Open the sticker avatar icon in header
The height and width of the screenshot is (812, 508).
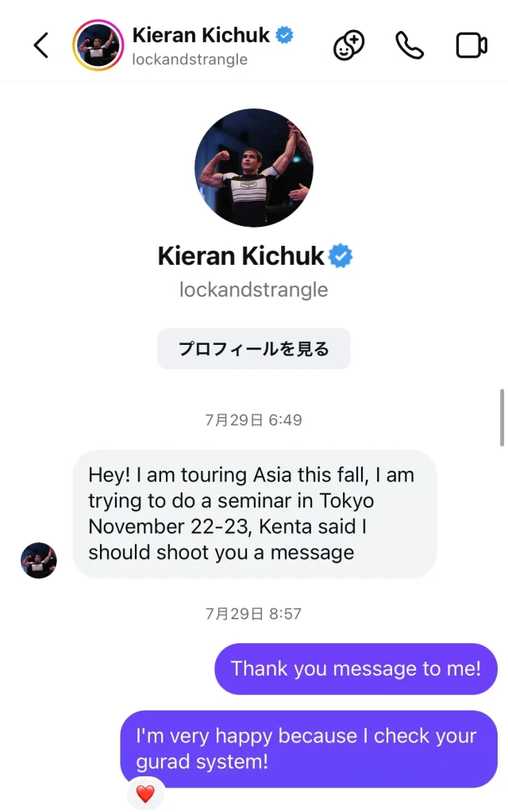pos(348,45)
